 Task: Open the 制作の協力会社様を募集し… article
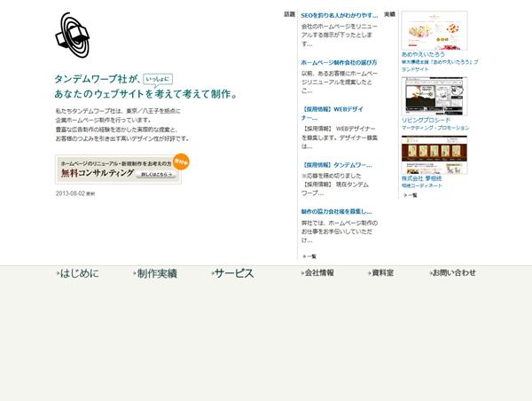tap(336, 211)
